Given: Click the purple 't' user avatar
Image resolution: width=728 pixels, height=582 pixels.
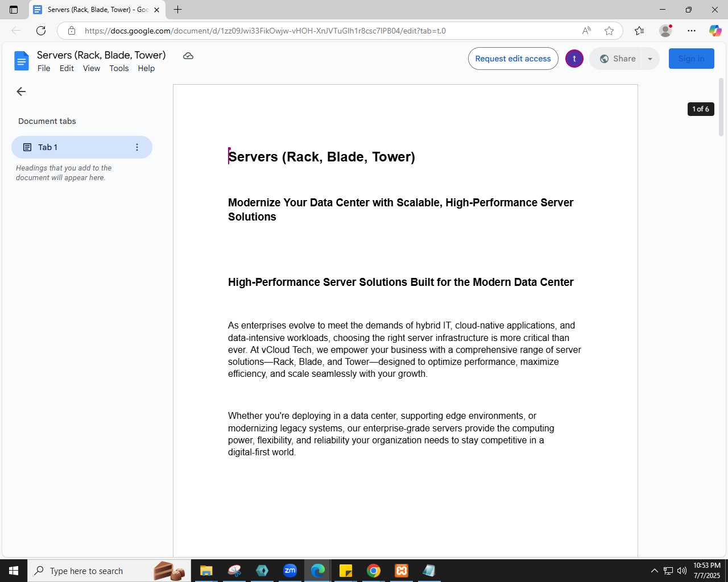Looking at the screenshot, I should [x=574, y=59].
